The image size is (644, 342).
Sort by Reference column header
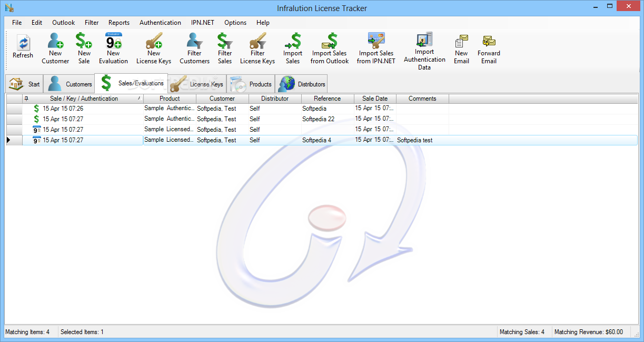tap(328, 99)
